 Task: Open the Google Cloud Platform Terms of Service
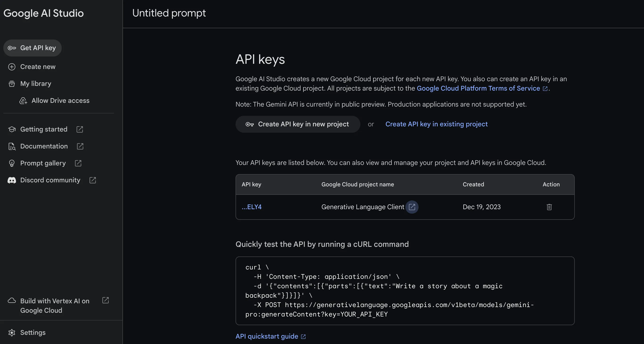coord(478,88)
